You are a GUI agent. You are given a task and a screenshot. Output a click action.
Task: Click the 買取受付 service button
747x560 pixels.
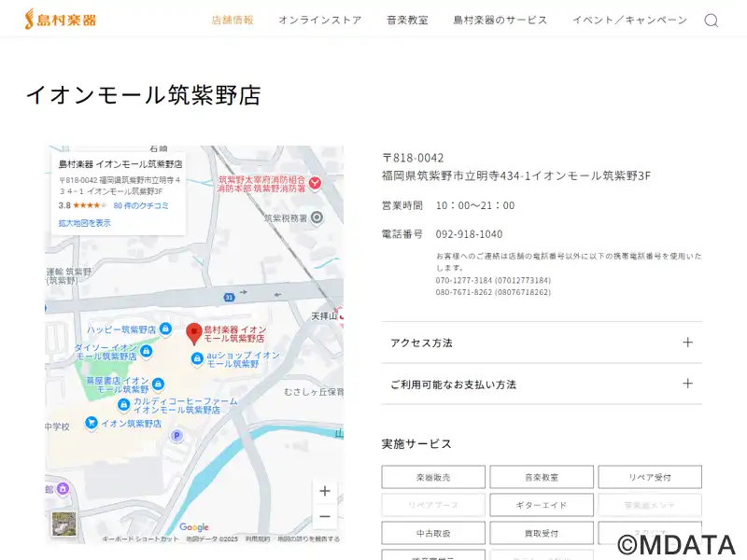542,533
